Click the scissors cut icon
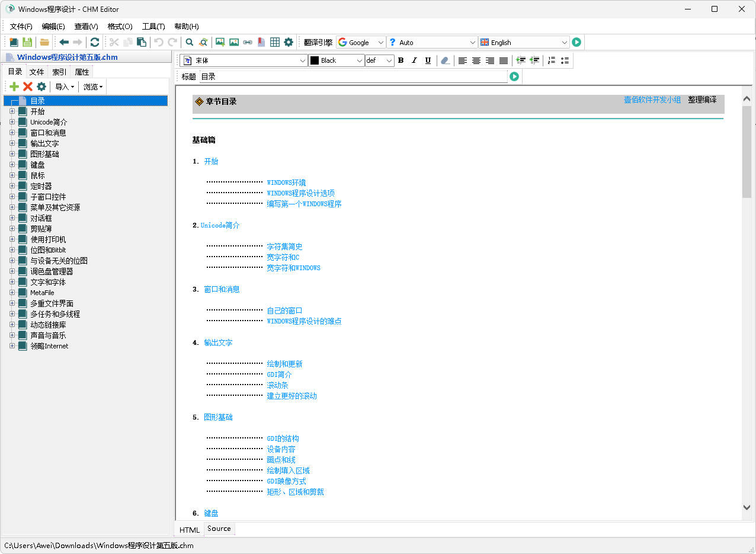The width and height of the screenshot is (756, 554). pos(114,42)
